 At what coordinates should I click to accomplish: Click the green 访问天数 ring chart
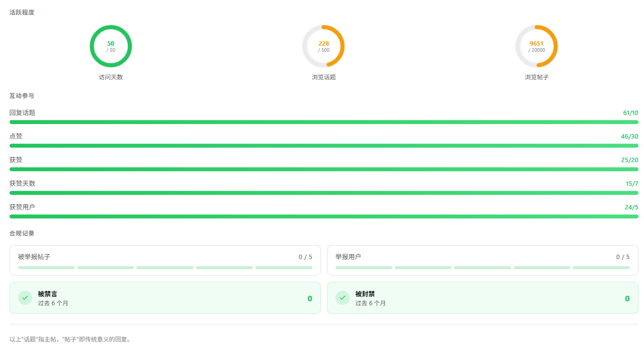pos(111,46)
